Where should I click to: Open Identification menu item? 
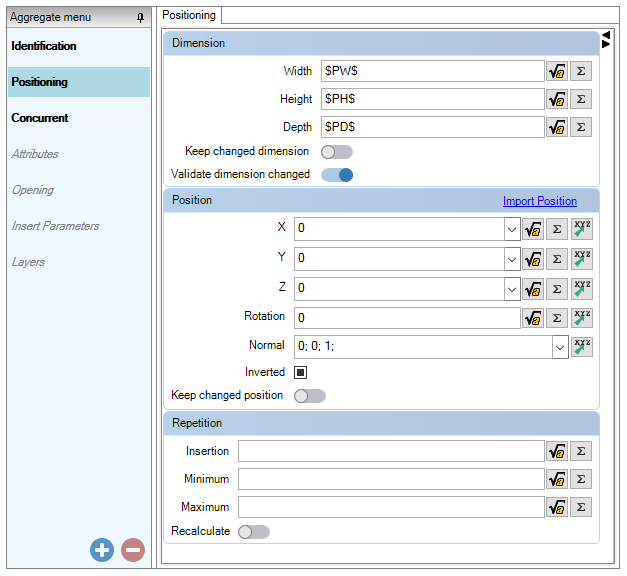click(44, 46)
